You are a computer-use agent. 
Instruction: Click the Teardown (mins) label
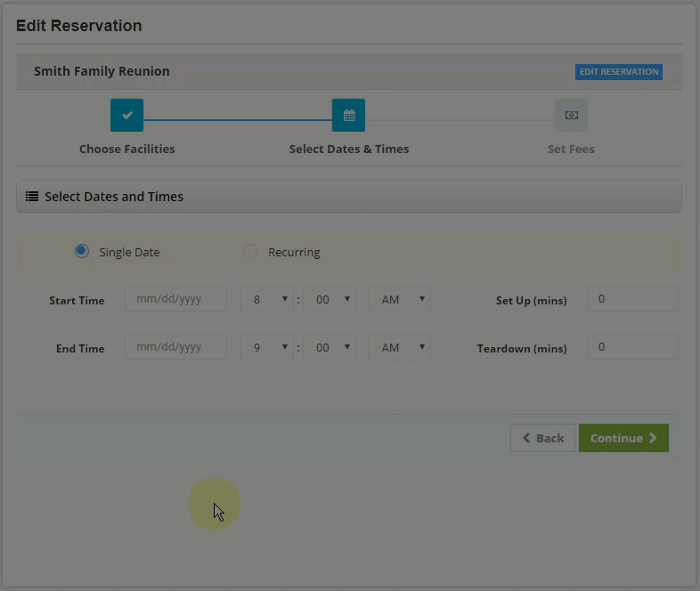click(x=522, y=348)
